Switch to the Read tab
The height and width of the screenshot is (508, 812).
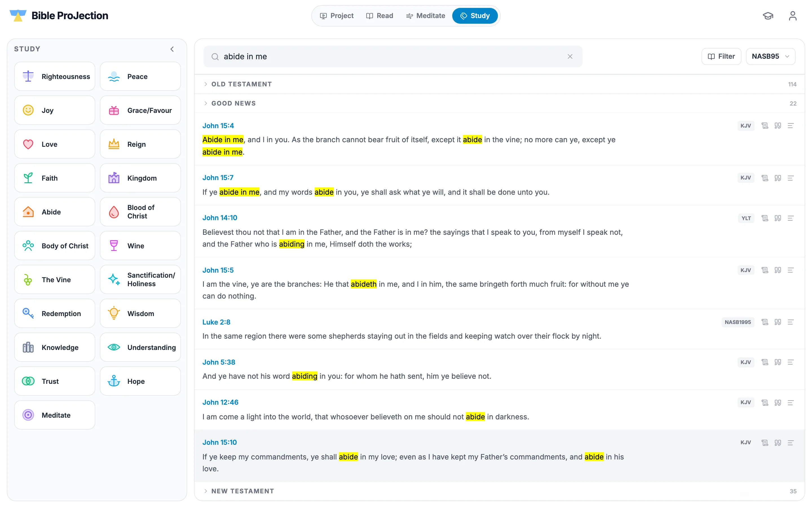pyautogui.click(x=379, y=16)
